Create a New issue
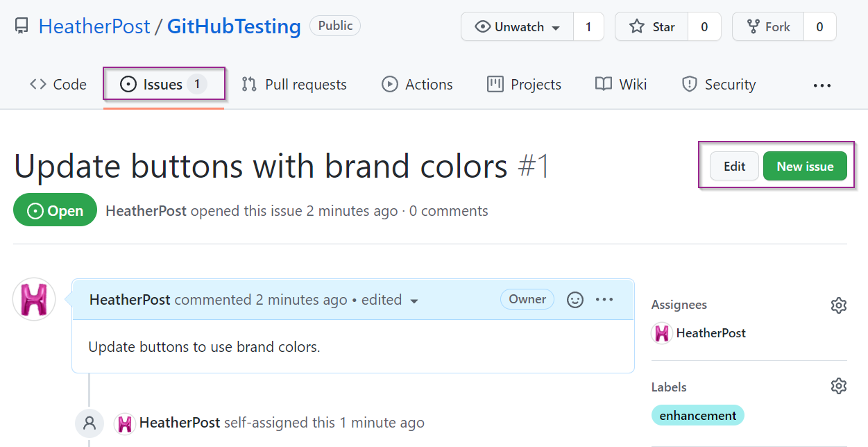 [x=805, y=167]
